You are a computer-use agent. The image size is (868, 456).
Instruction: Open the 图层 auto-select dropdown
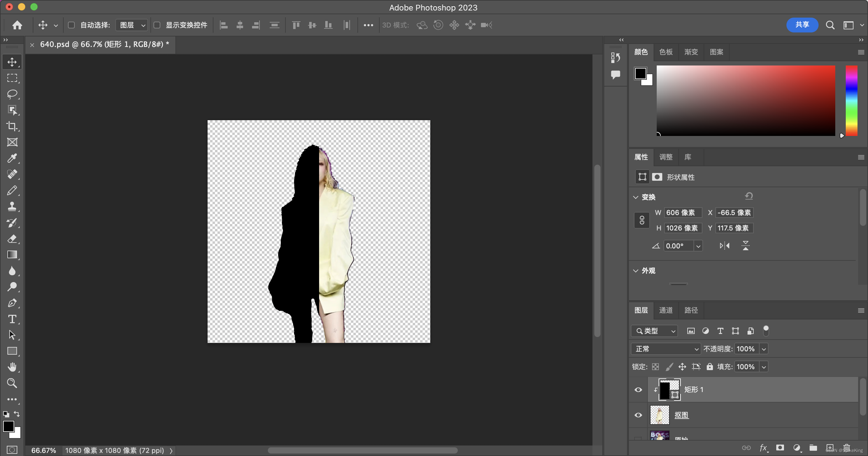[132, 25]
